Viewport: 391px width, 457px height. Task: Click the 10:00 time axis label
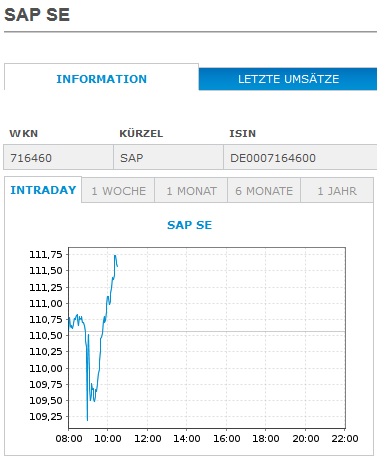(x=108, y=438)
